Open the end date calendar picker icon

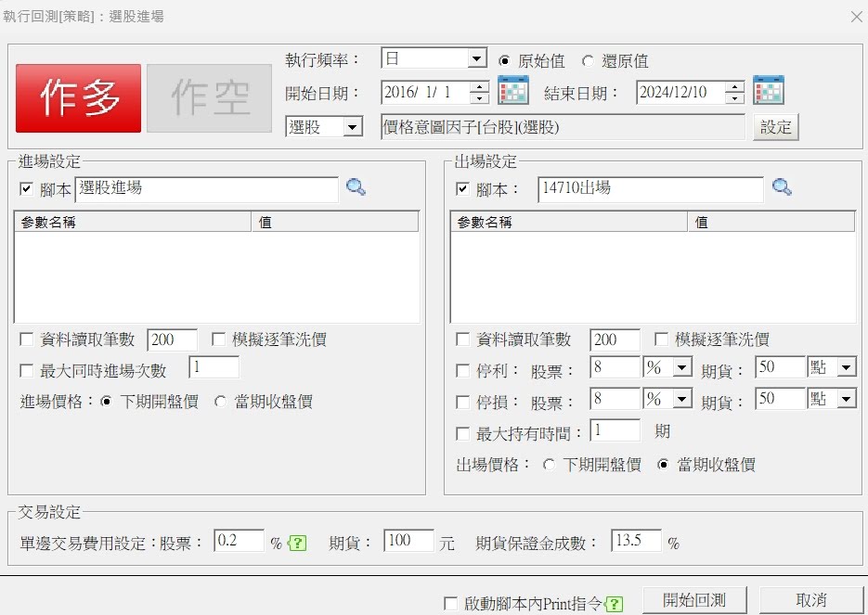pos(769,91)
